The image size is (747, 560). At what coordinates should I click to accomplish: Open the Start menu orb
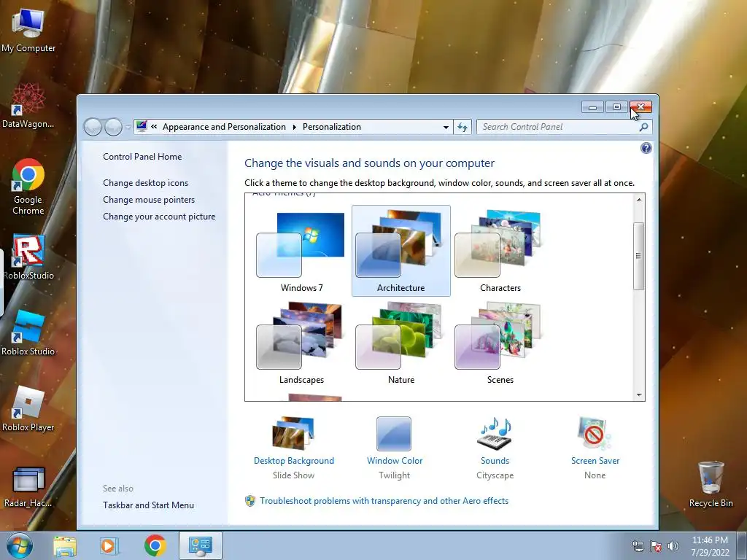click(x=19, y=545)
